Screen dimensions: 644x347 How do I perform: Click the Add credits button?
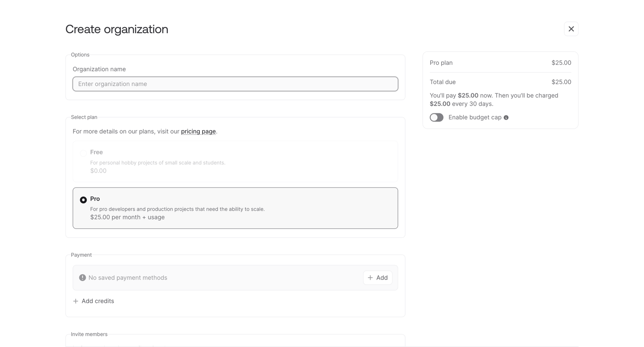point(93,301)
